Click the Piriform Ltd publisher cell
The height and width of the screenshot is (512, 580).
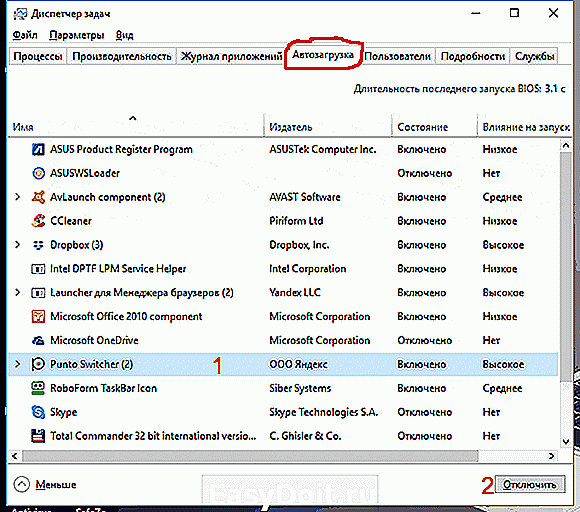[296, 221]
